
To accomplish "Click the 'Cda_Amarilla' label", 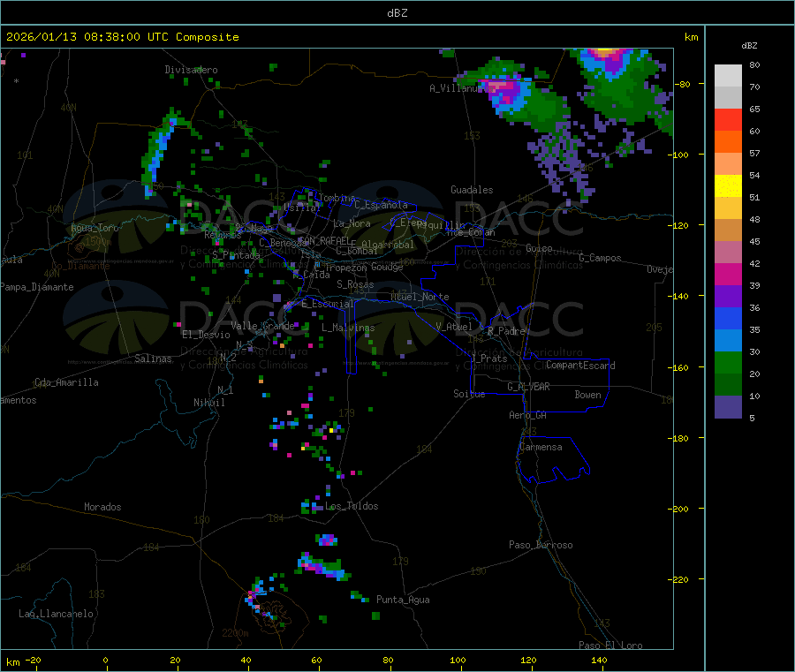I will tap(66, 382).
